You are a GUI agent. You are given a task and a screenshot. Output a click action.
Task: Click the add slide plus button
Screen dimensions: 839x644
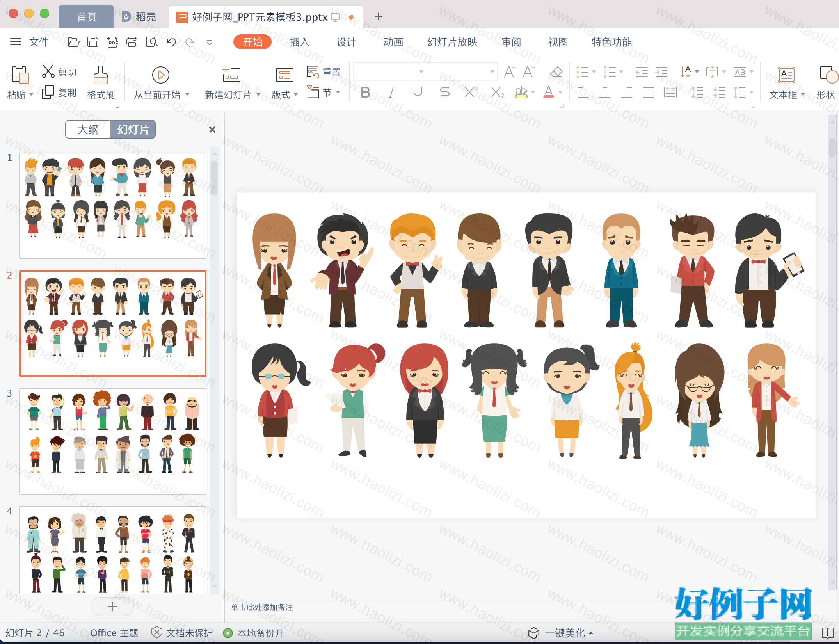click(x=112, y=607)
